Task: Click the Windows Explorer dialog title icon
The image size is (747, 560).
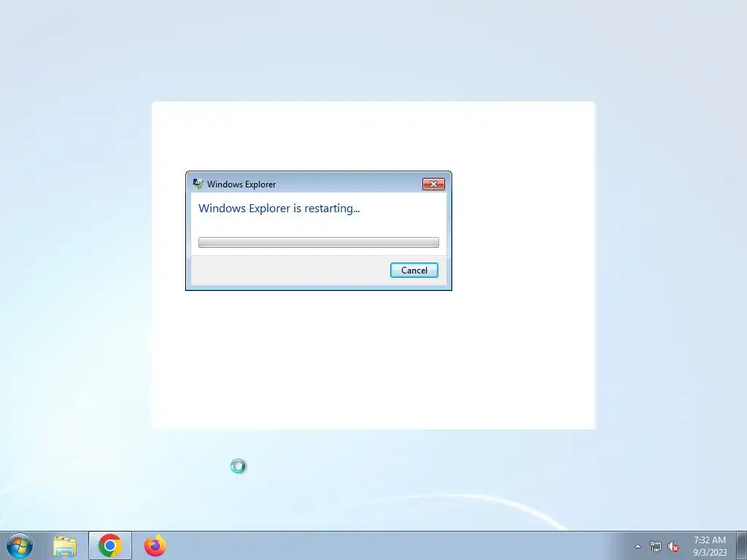Action: [198, 184]
